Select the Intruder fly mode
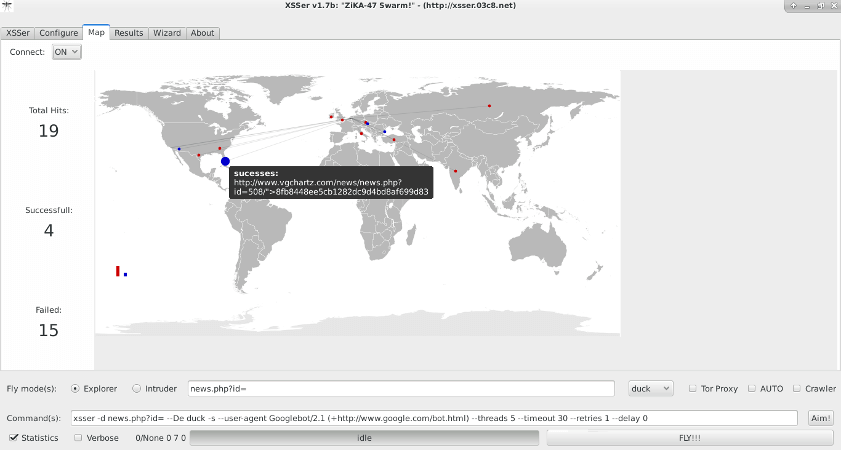841x450 pixels. coord(136,388)
